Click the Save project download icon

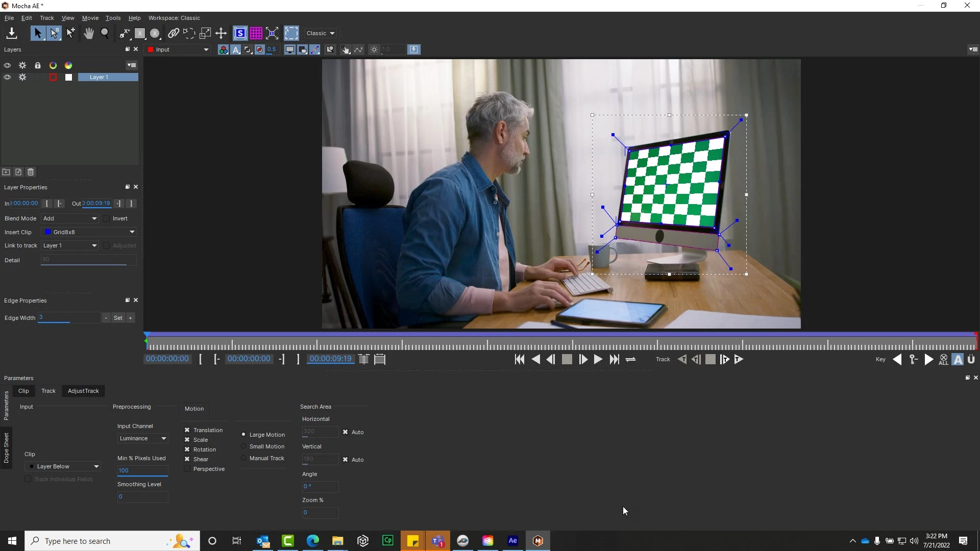point(12,34)
